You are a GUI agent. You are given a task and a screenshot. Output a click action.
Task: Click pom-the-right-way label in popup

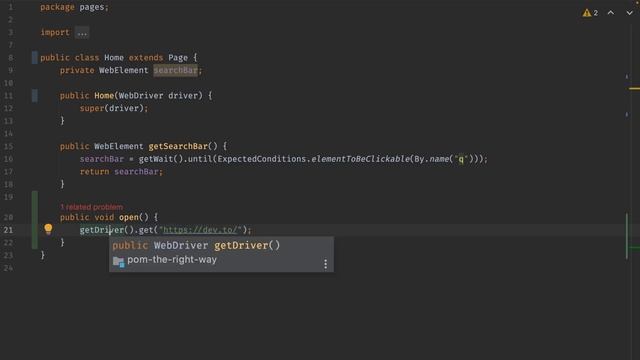(x=172, y=260)
